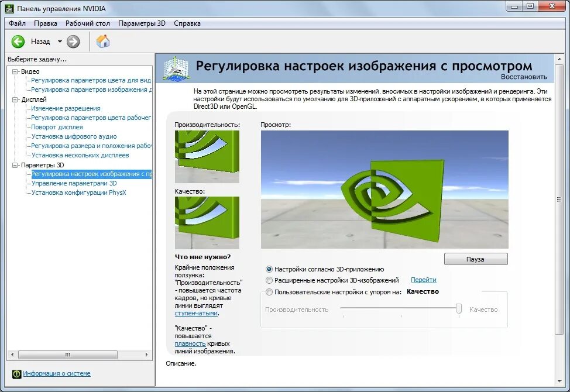Open the Параметры 3D menu
Image resolution: width=570 pixels, height=392 pixels.
tap(142, 23)
